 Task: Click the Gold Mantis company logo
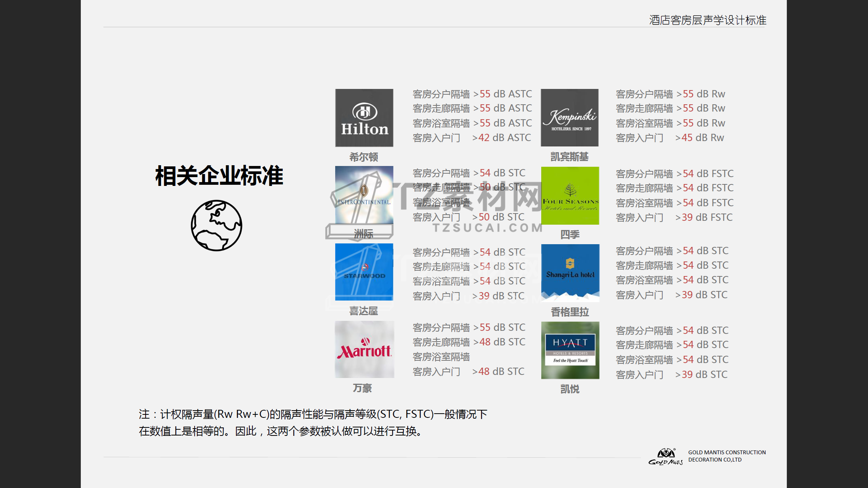(x=665, y=456)
